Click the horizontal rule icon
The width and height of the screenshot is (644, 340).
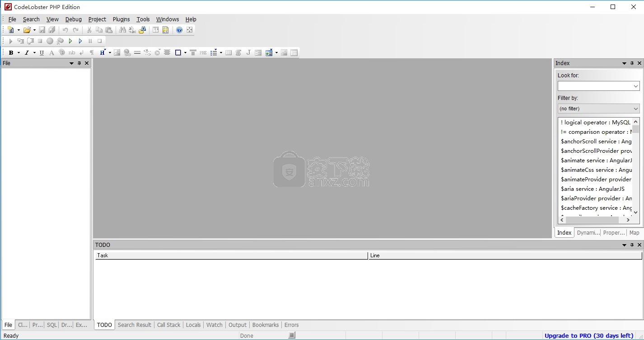tap(137, 52)
